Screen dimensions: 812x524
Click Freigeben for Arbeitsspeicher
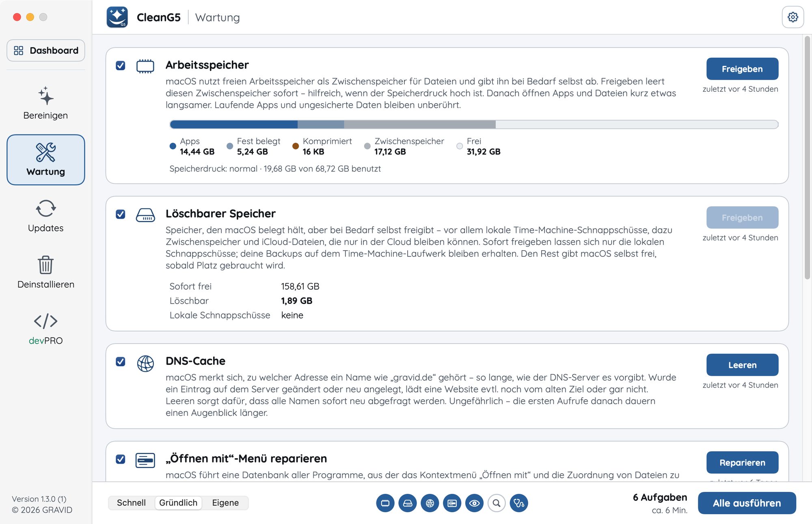(x=742, y=69)
